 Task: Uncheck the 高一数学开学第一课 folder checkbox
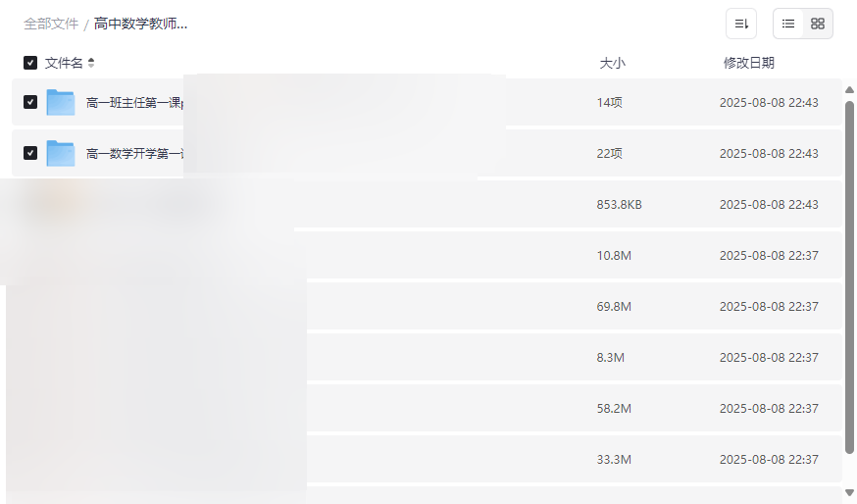(x=30, y=153)
